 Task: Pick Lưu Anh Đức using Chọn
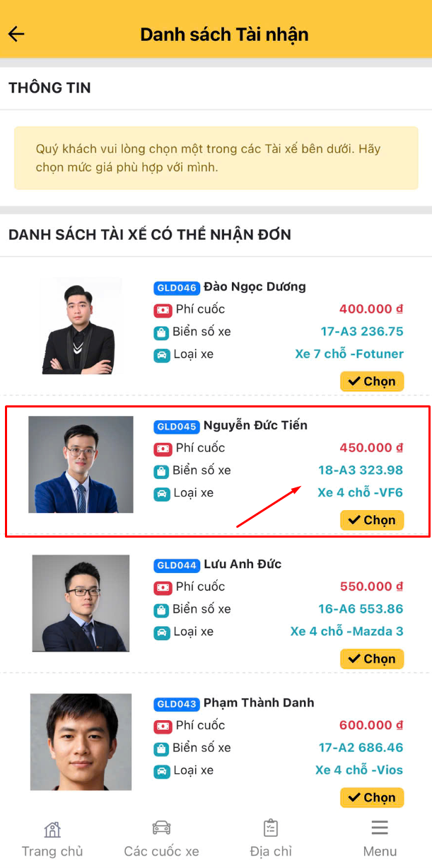372,659
